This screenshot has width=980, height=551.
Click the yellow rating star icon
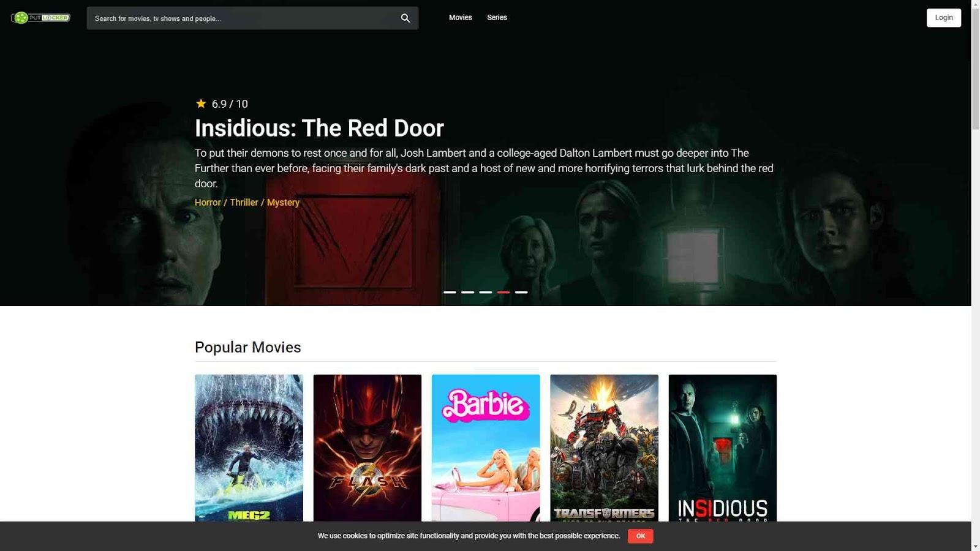[201, 103]
